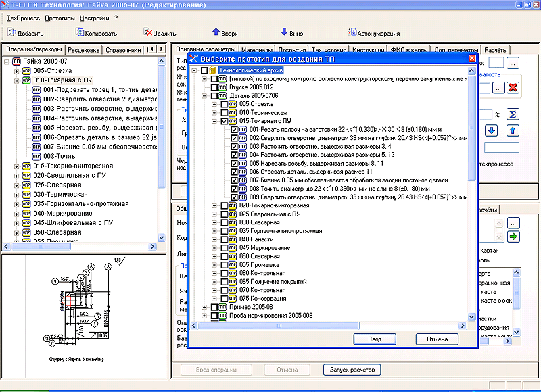Screen dimensions: 541x392
Task: Uncheck the 015-Токарная с ПУ checkbox
Action: pyautogui.click(x=224, y=121)
